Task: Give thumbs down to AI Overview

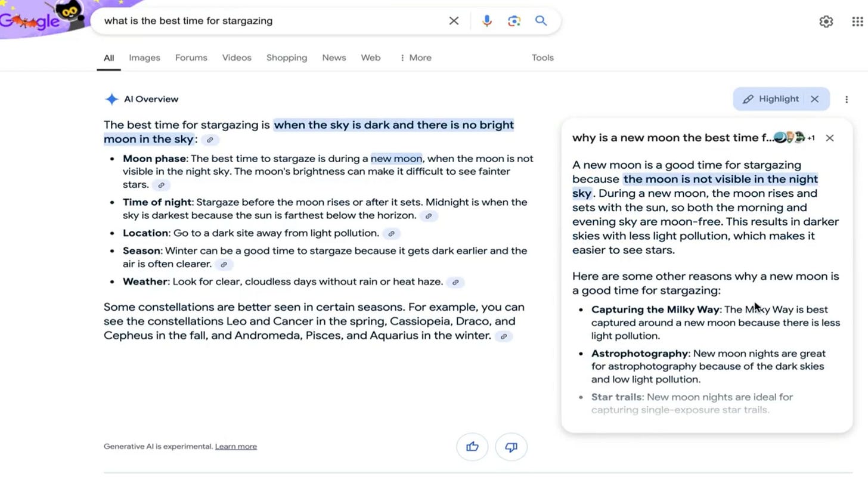Action: coord(511,447)
